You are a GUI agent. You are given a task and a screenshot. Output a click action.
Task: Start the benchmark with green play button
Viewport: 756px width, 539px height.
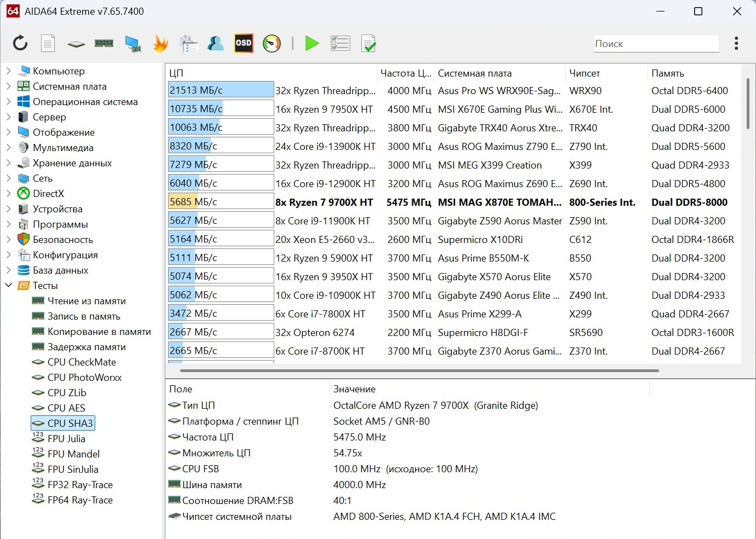tap(311, 43)
